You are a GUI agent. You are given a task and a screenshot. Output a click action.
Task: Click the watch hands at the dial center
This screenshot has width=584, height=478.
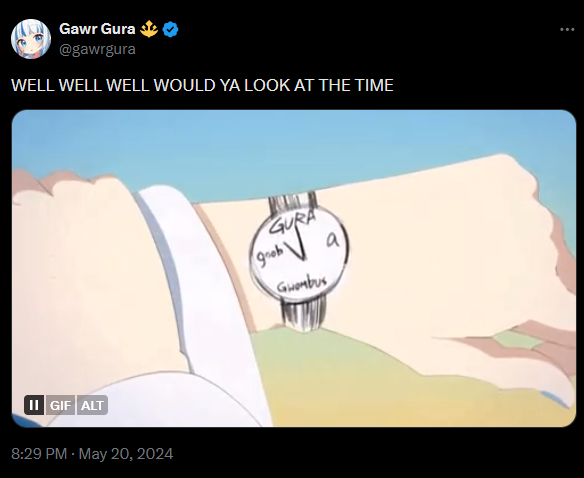(298, 247)
